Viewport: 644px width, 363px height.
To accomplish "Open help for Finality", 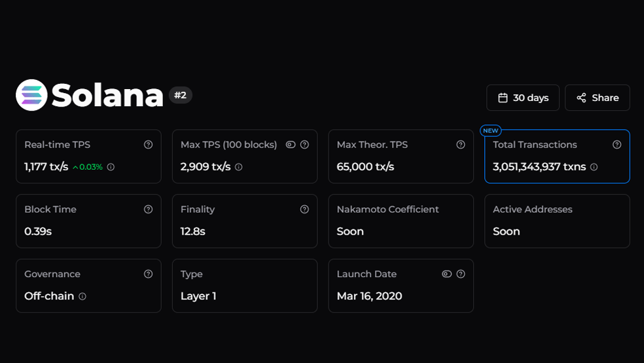I will (304, 209).
